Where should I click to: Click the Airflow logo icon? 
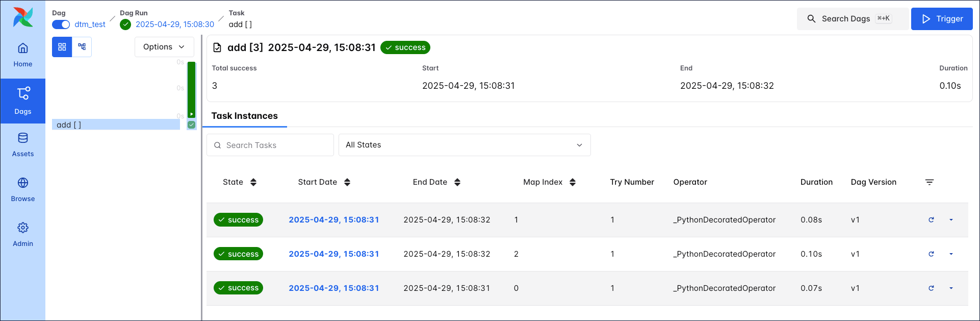click(x=23, y=17)
